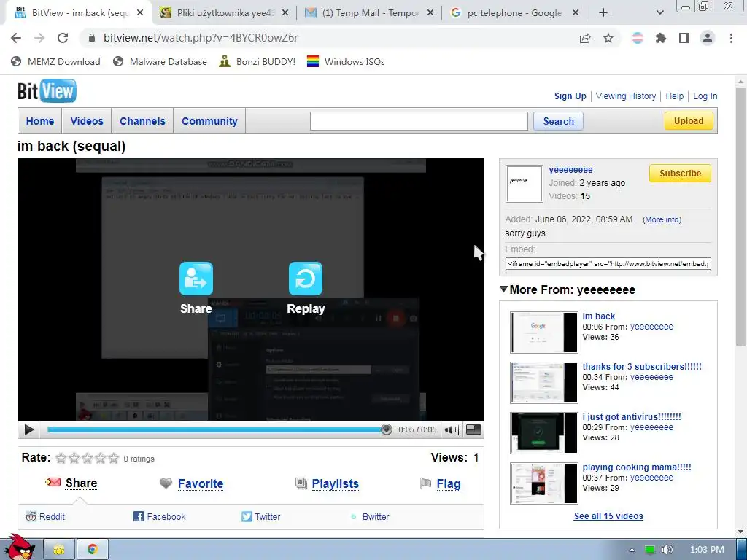Open Viewing History link
This screenshot has height=560, width=747.
[625, 96]
